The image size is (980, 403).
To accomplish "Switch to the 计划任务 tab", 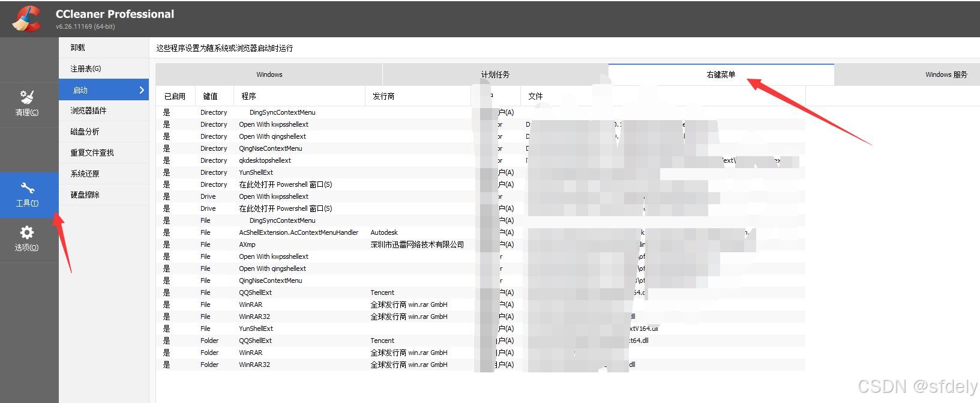I will (495, 74).
